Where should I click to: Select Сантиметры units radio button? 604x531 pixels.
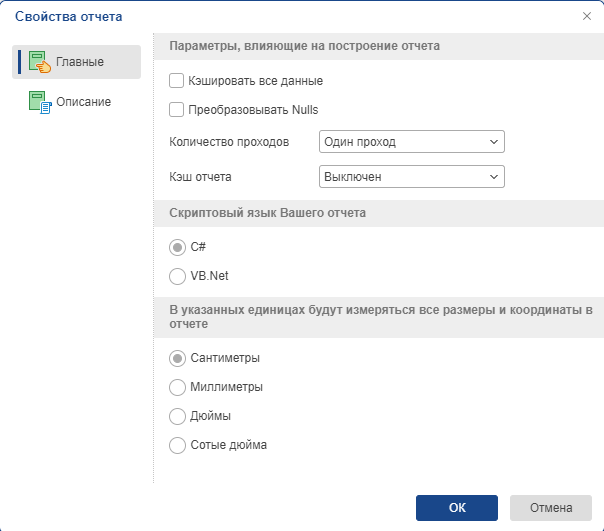pos(177,358)
